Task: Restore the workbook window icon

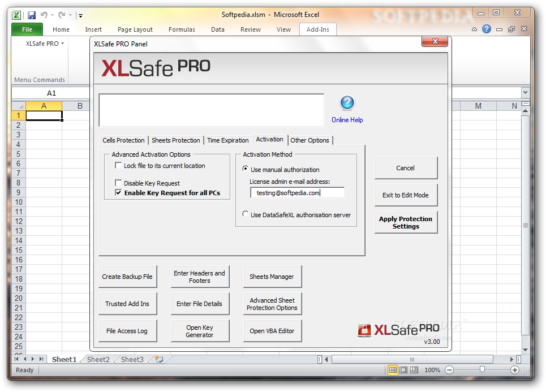Action: pos(511,29)
